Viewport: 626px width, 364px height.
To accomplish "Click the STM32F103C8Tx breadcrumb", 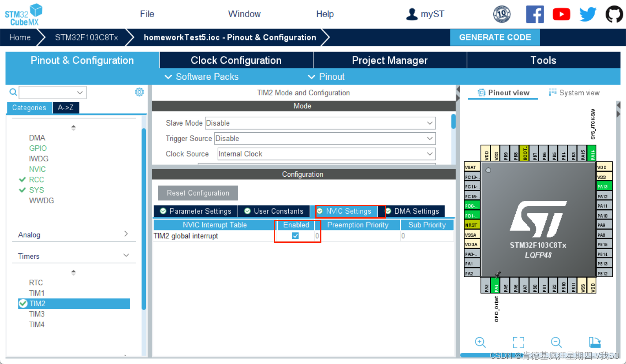I will pos(86,37).
